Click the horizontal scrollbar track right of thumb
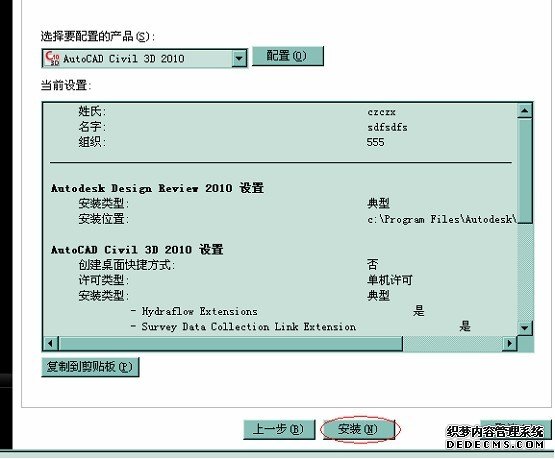Image resolution: width=555 pixels, height=459 pixels. [453, 343]
